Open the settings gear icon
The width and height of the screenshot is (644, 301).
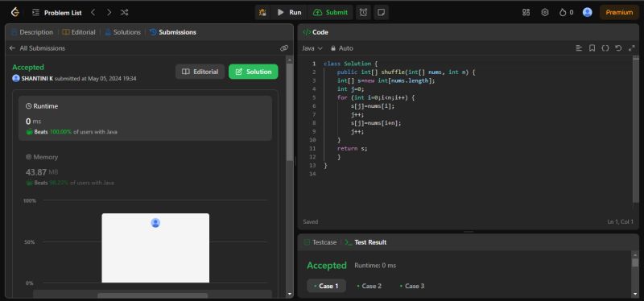click(545, 12)
